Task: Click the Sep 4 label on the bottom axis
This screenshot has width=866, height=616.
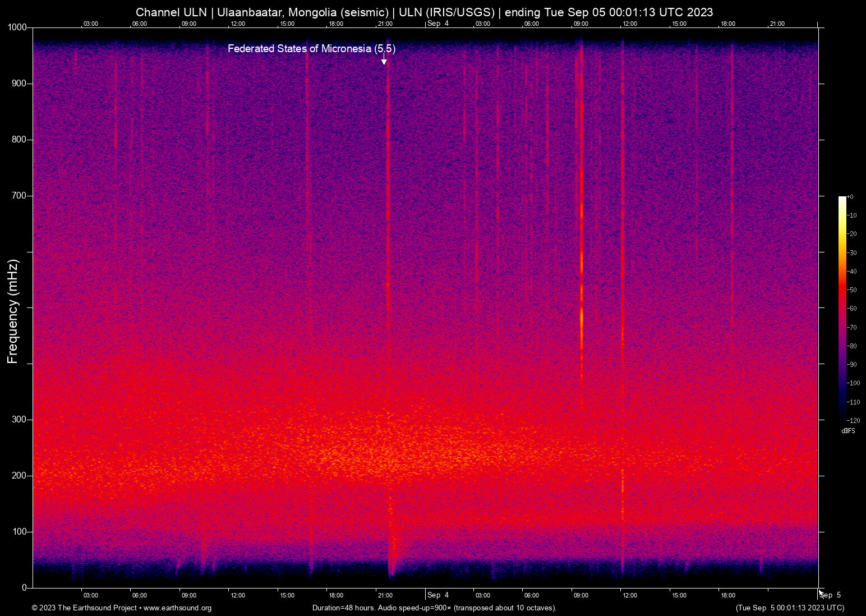Action: [438, 595]
